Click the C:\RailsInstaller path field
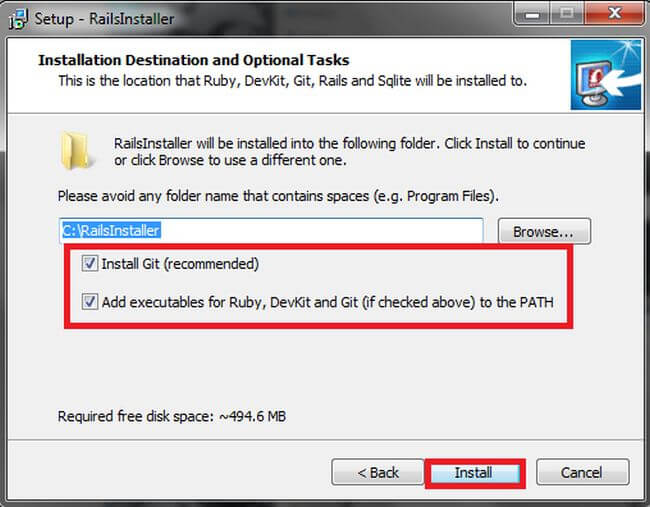This screenshot has height=507, width=650. click(270, 231)
